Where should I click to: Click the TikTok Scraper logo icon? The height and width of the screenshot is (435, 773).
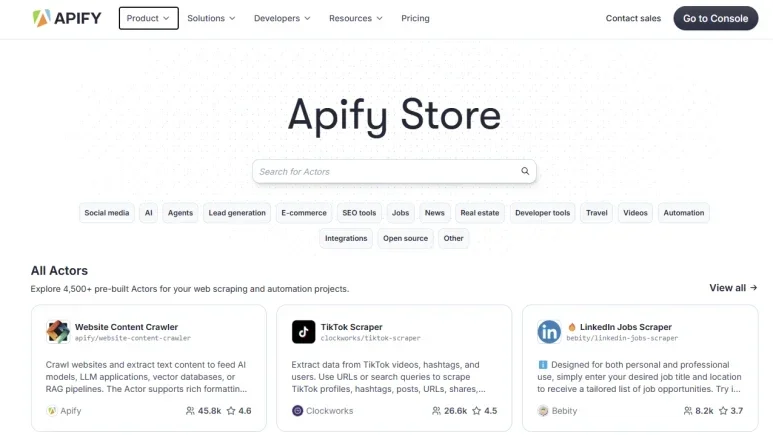click(304, 332)
